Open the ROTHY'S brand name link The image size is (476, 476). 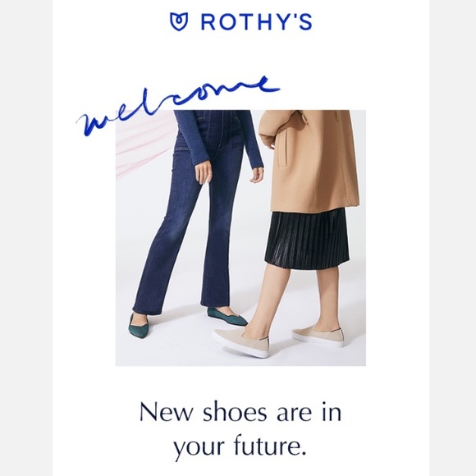click(x=257, y=22)
